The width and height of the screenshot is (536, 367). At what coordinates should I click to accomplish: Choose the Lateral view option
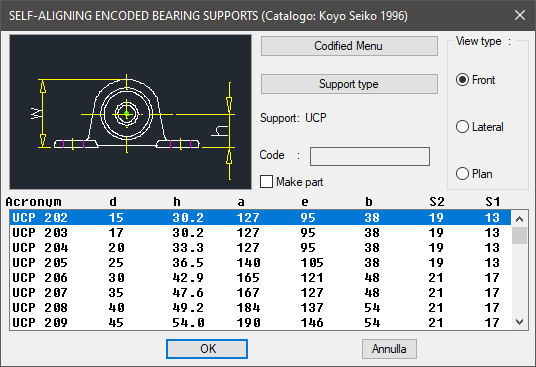pyautogui.click(x=462, y=127)
